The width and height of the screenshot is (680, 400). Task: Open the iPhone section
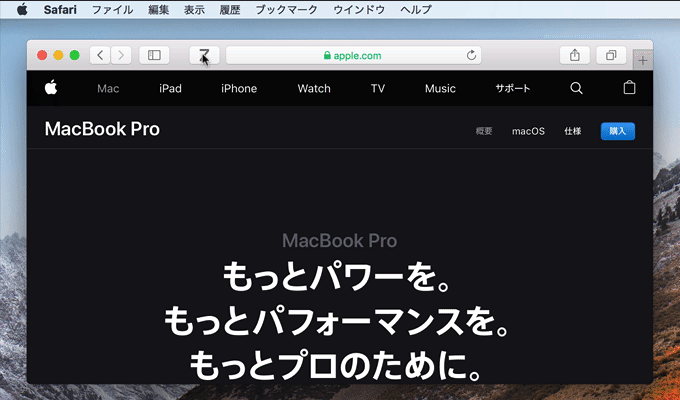pyautogui.click(x=239, y=89)
